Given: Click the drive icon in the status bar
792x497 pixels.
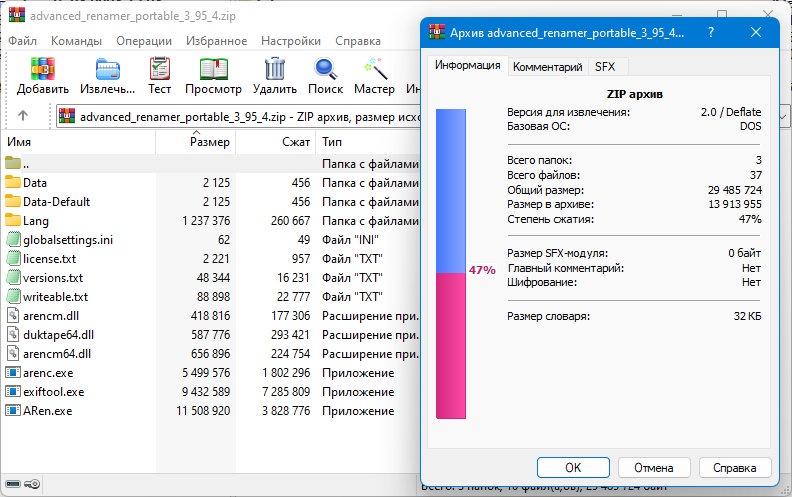Looking at the screenshot, I should [x=13, y=484].
